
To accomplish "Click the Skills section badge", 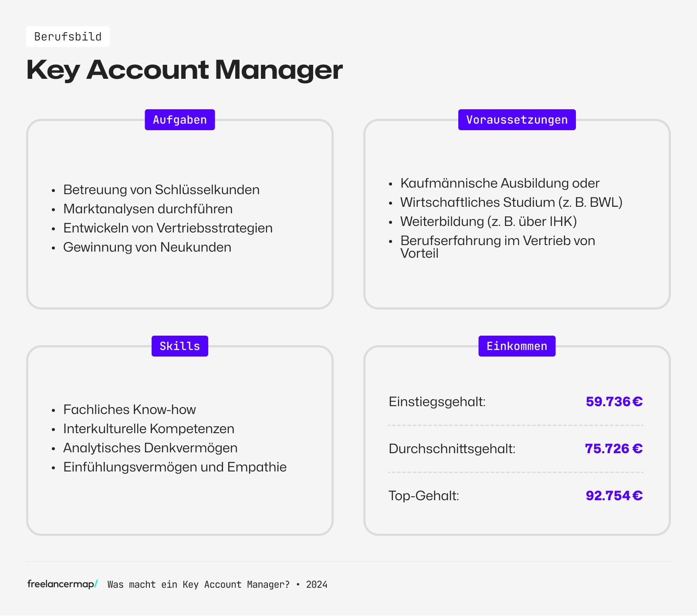I will point(179,346).
